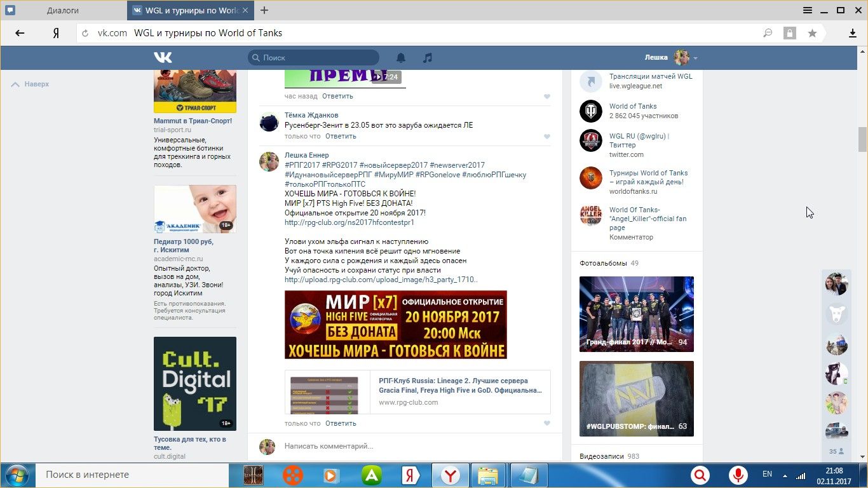Like Тёмка Жданков's comment with heart
This screenshot has width=868, height=488.
(x=547, y=137)
